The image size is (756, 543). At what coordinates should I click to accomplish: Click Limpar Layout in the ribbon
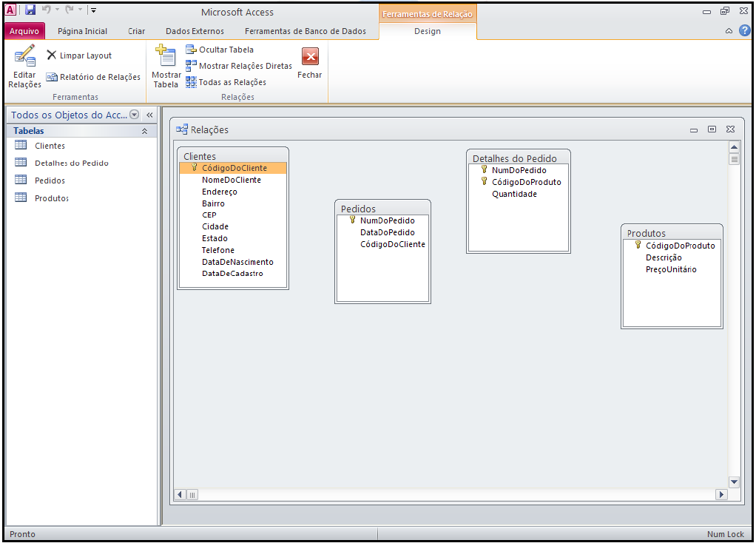coord(79,55)
